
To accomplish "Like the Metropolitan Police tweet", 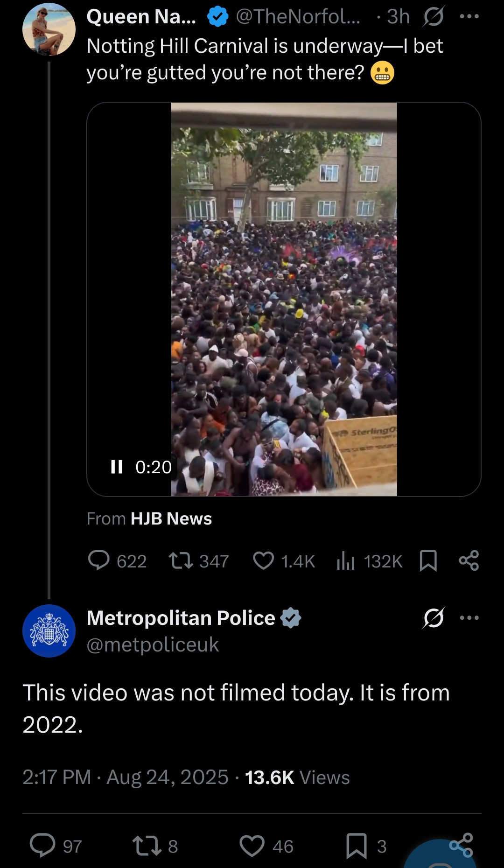I will click(252, 846).
